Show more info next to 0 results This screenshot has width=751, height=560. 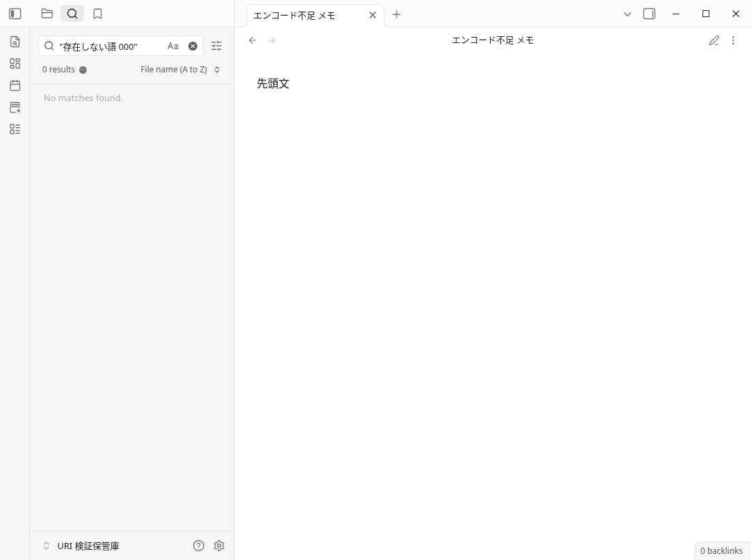point(83,70)
